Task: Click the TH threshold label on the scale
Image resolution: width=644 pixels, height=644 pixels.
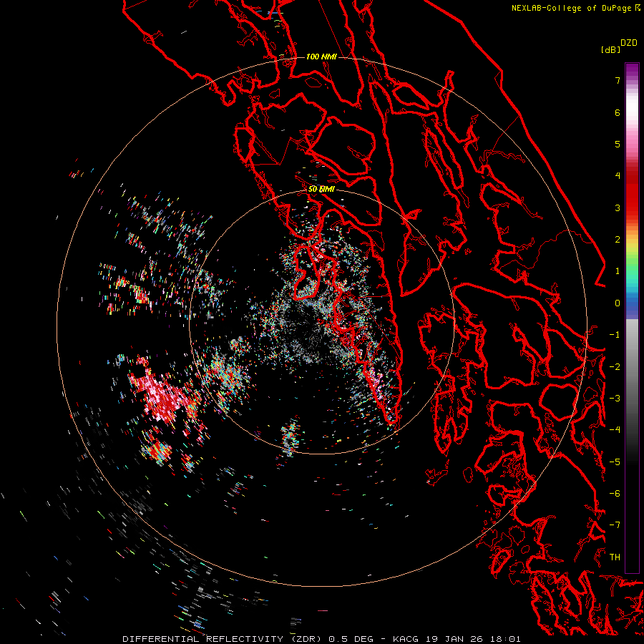Action: (615, 557)
